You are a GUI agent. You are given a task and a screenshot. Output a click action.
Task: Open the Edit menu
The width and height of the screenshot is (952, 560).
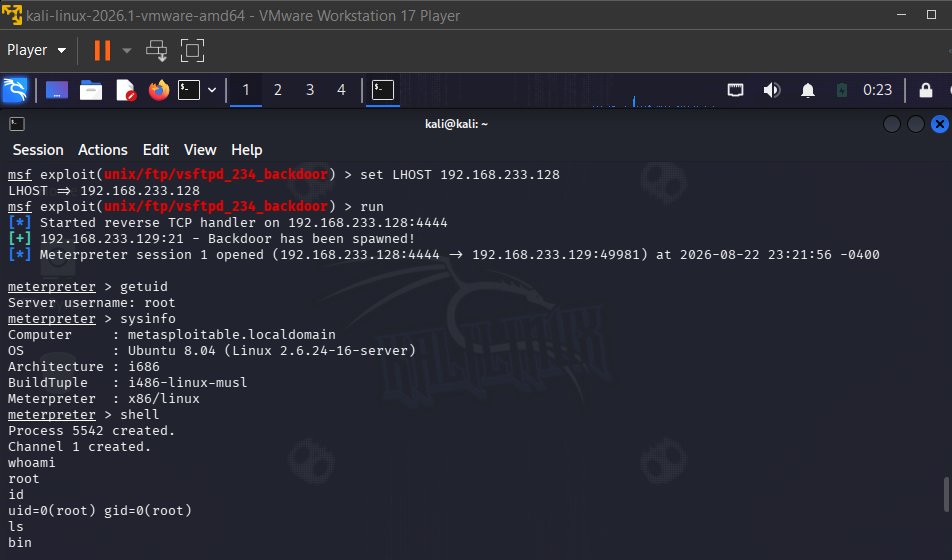coord(155,149)
